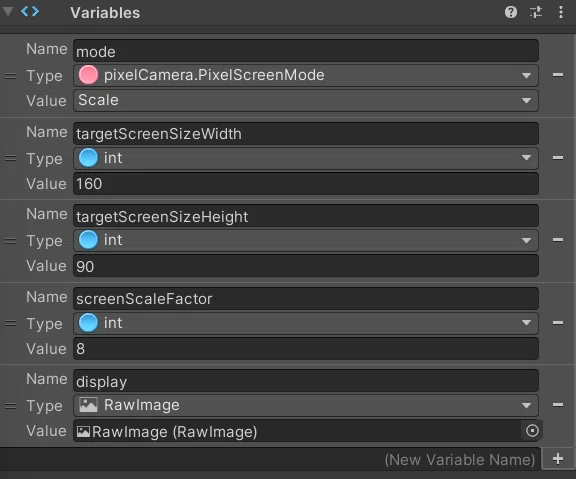Remove the mode variable with minus icon

(x=558, y=75)
